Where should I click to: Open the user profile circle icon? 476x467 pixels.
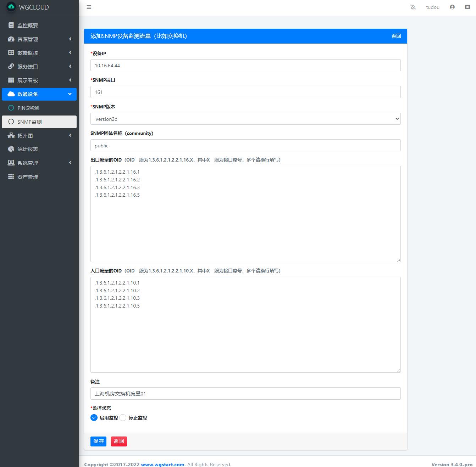click(x=452, y=7)
